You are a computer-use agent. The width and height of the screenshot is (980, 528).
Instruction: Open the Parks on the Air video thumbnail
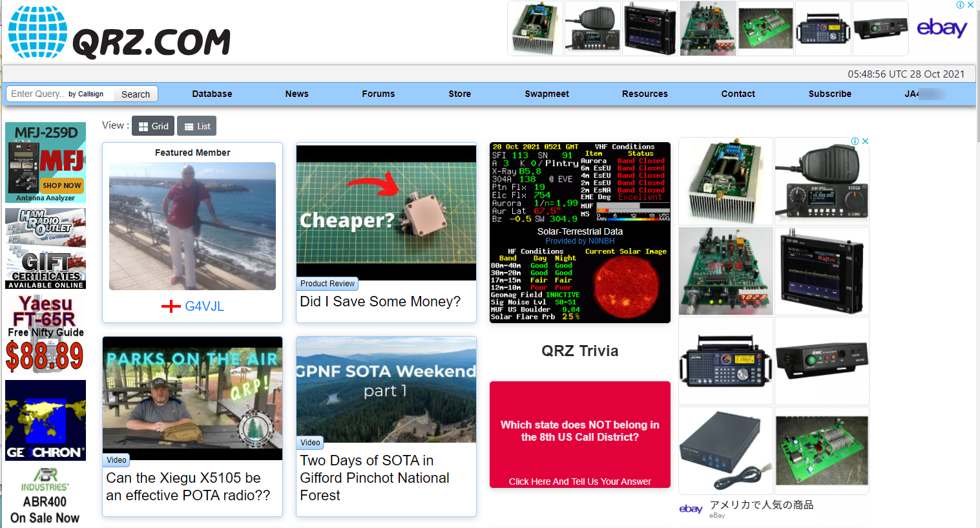(x=193, y=398)
